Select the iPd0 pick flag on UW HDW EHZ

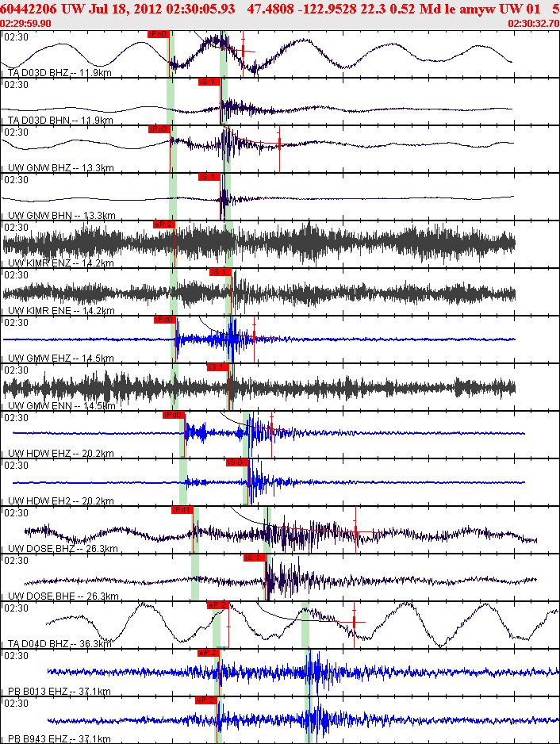point(173,415)
